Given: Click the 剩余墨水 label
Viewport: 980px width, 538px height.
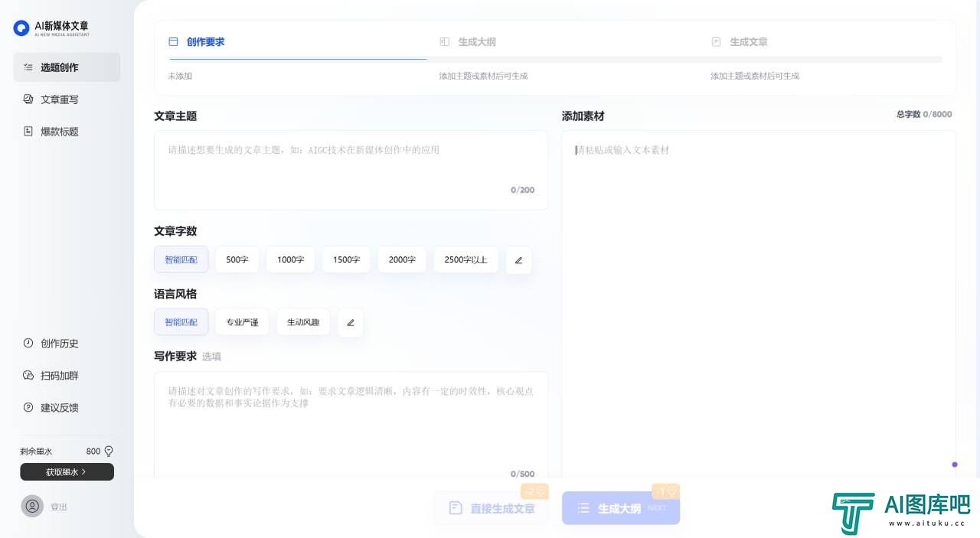Looking at the screenshot, I should click(x=36, y=452).
